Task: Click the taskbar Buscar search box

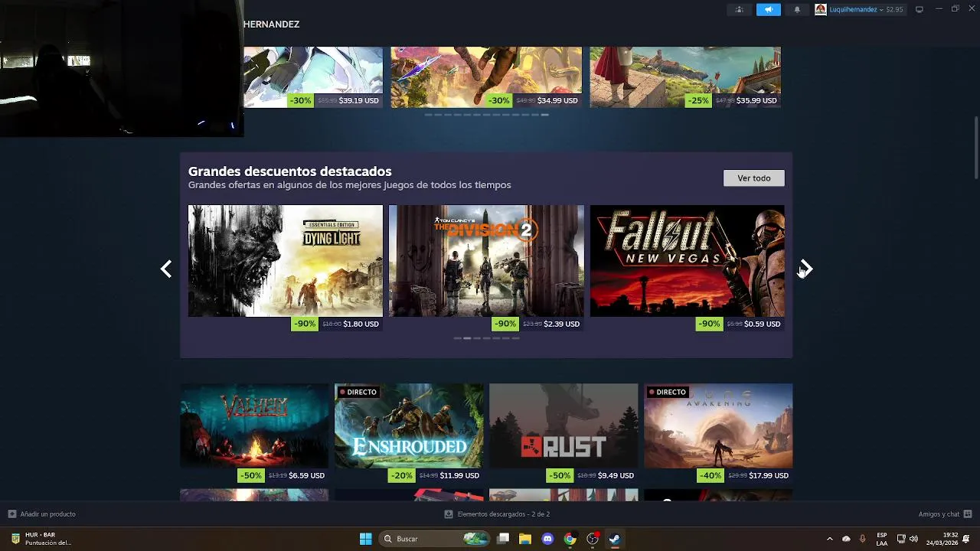Action: (434, 539)
